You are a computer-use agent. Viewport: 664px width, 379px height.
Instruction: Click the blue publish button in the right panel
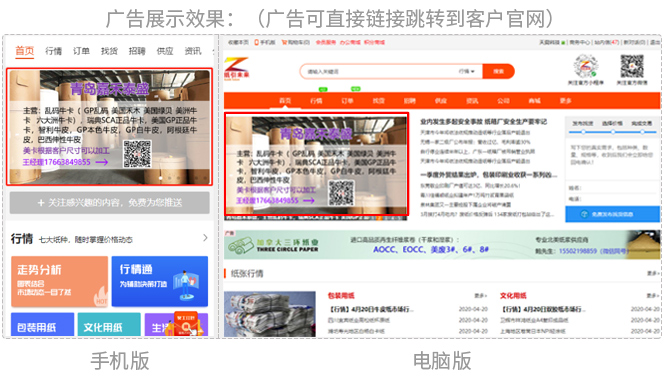[x=612, y=214]
